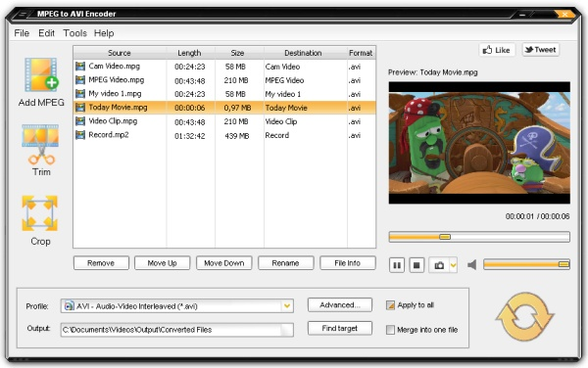Viewport: 588px width, 368px height.
Task: Open the Crop tool
Action: click(x=40, y=213)
